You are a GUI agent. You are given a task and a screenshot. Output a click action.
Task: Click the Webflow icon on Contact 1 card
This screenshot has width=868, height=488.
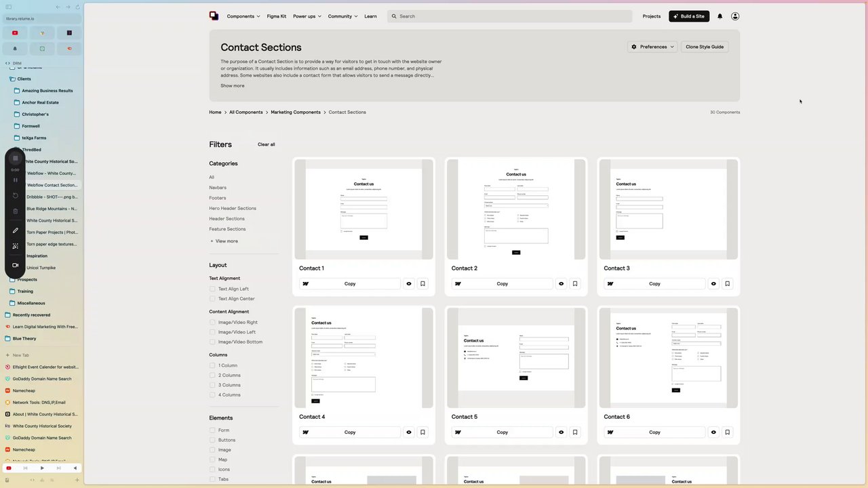[x=306, y=284]
